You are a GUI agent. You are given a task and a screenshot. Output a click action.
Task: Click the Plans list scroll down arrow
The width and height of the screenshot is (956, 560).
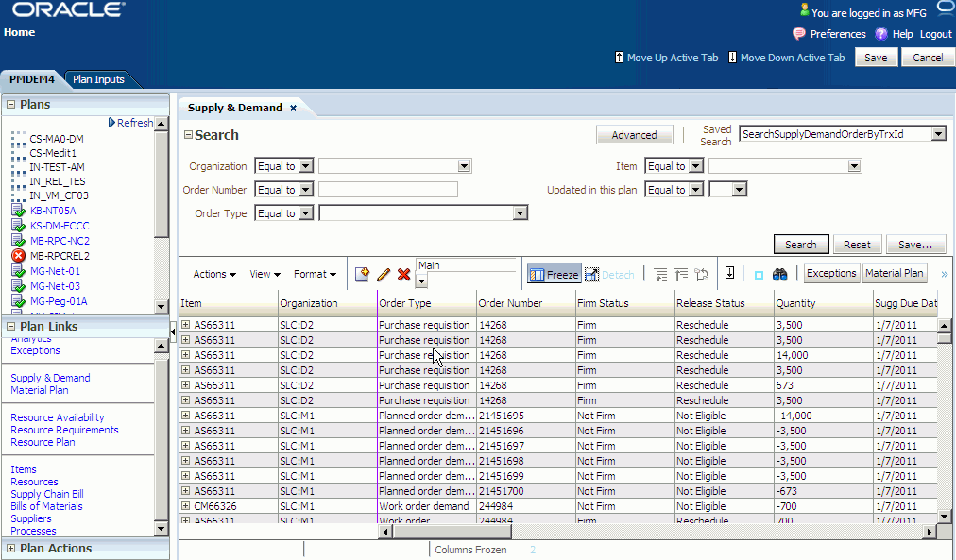click(161, 306)
